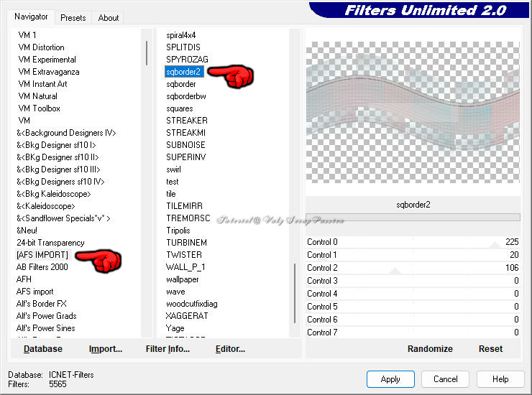
Task: Apply the sqborder2 filter
Action: click(x=390, y=379)
